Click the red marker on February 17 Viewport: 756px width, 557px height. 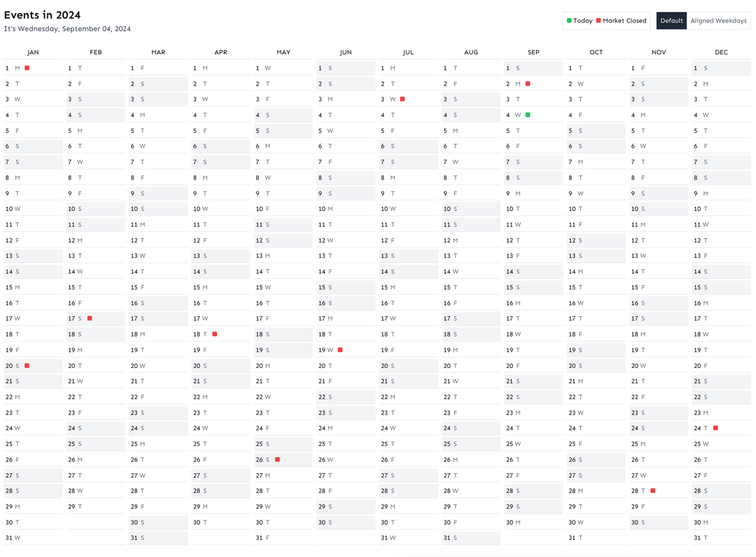point(90,318)
